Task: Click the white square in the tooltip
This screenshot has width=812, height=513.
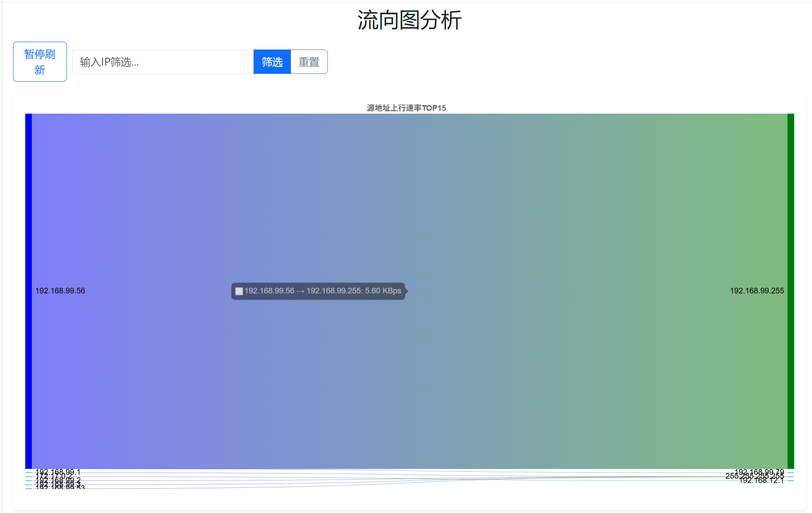Action: point(239,291)
